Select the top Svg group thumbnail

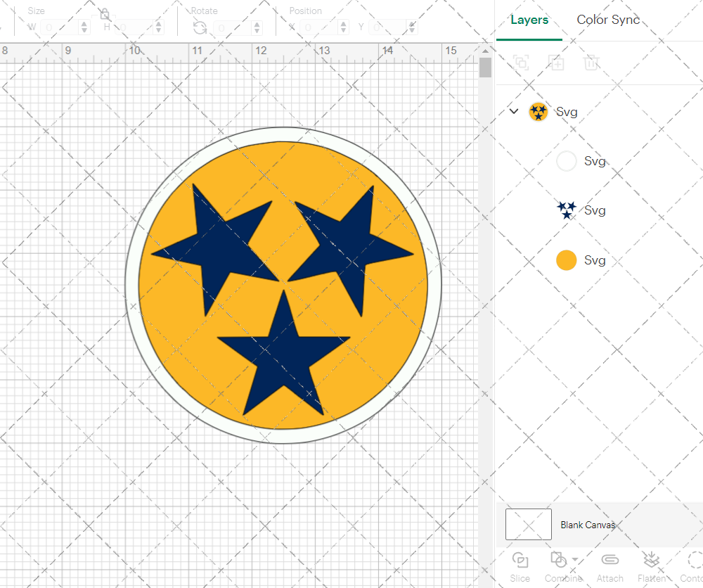[538, 112]
